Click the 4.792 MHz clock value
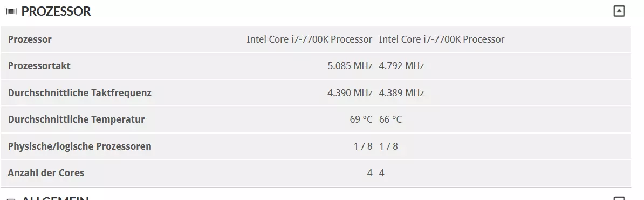Image resolution: width=644 pixels, height=200 pixels. (x=401, y=66)
